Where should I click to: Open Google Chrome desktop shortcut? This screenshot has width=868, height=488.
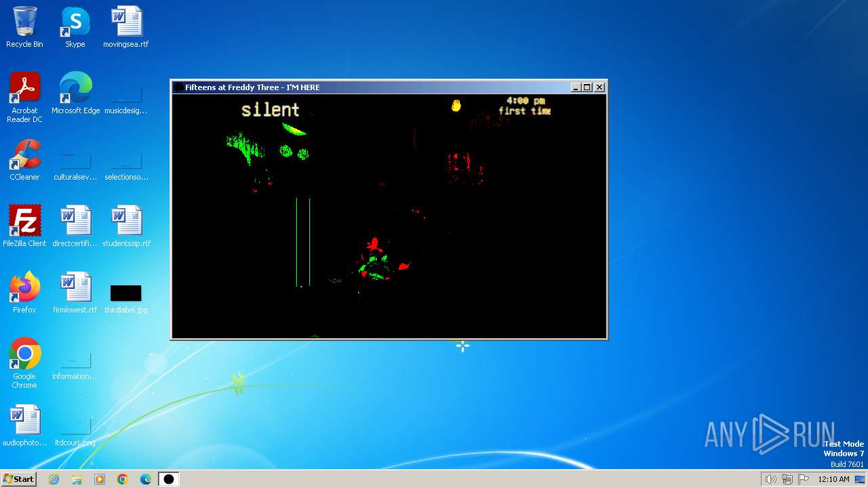pyautogui.click(x=24, y=363)
